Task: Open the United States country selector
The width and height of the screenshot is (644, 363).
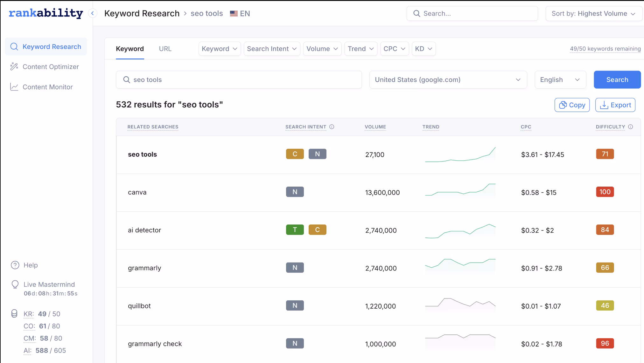Action: coord(448,80)
